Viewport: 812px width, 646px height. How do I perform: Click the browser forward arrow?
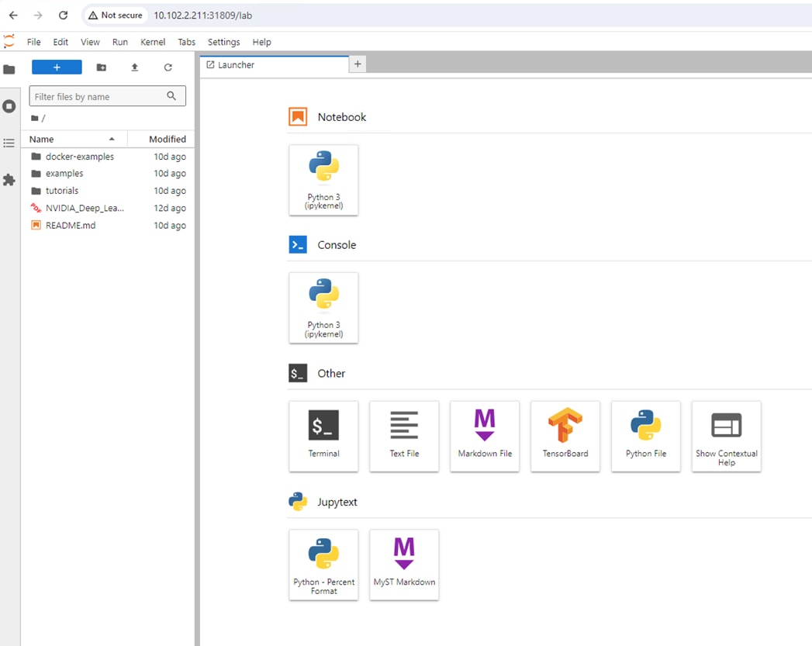[x=38, y=15]
